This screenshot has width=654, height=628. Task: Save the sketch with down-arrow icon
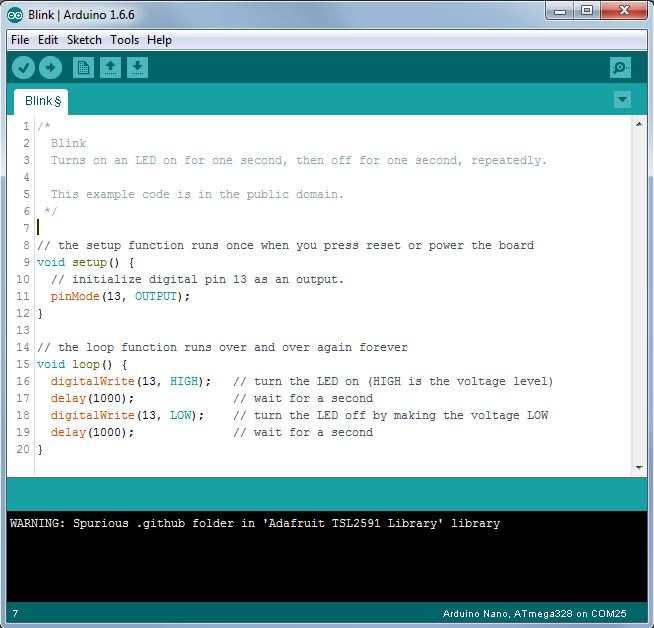(137, 68)
